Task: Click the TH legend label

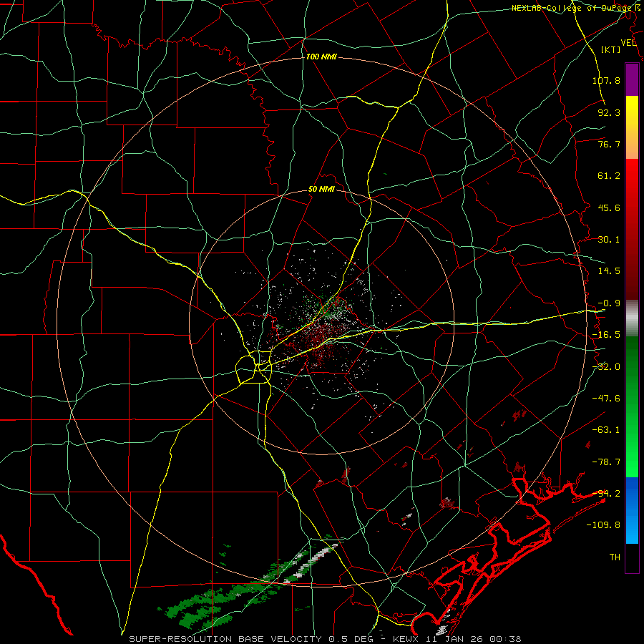Action: pyautogui.click(x=615, y=557)
